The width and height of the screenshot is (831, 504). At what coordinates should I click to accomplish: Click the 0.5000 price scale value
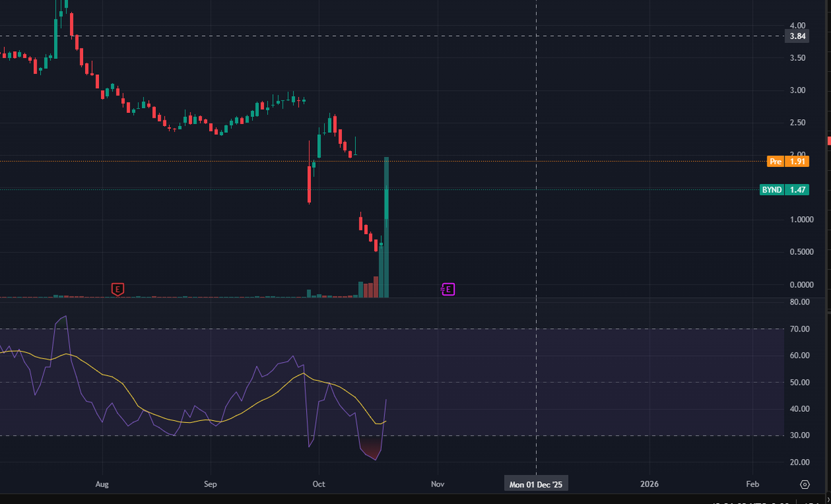click(801, 252)
